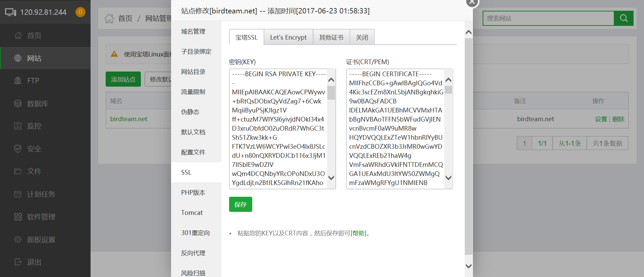Click the house icon in the breadcrumb

tap(109, 18)
